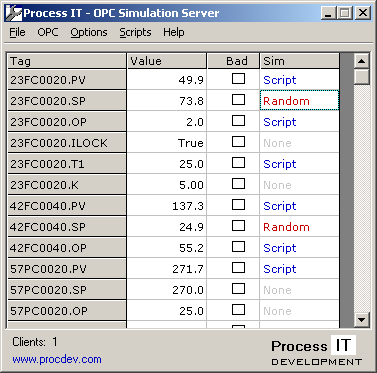Toggle Bad checkbox for 23FC0020.ILOCK

pyautogui.click(x=238, y=142)
